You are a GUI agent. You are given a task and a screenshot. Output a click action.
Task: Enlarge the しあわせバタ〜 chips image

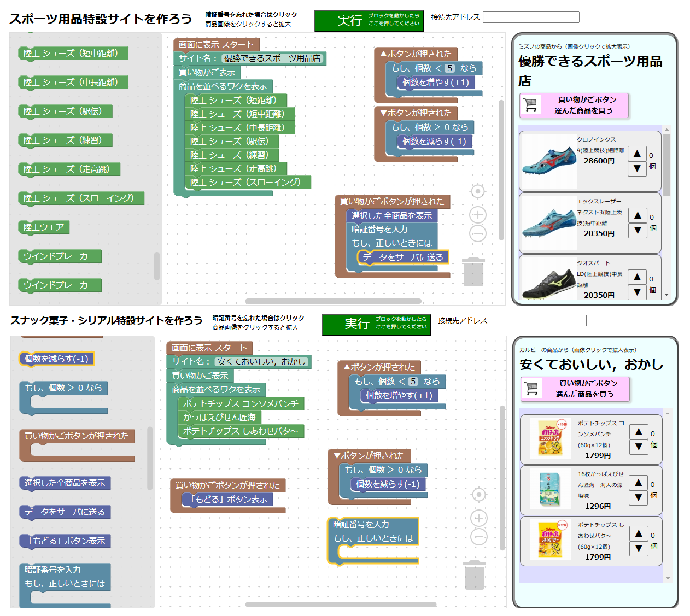point(551,540)
